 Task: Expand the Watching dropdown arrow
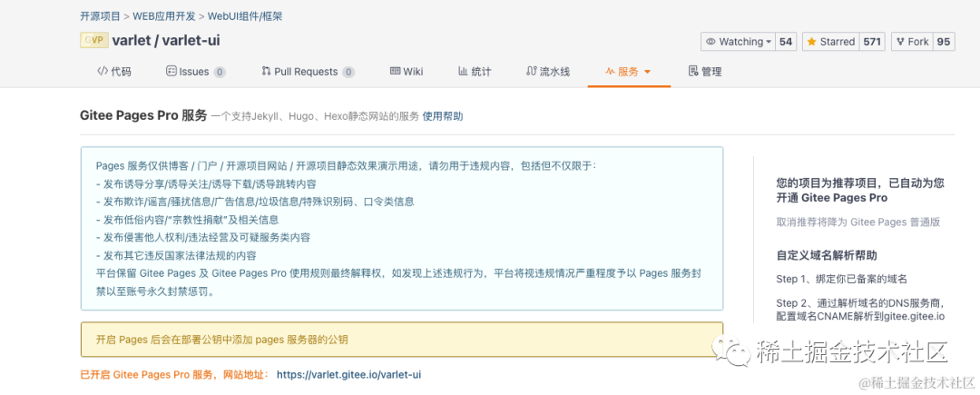[x=769, y=42]
